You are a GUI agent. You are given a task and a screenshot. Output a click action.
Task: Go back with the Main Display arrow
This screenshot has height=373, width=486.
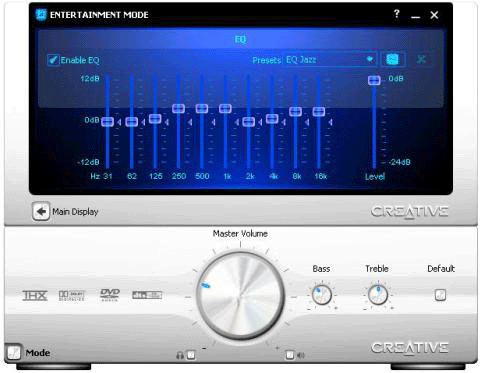point(41,211)
